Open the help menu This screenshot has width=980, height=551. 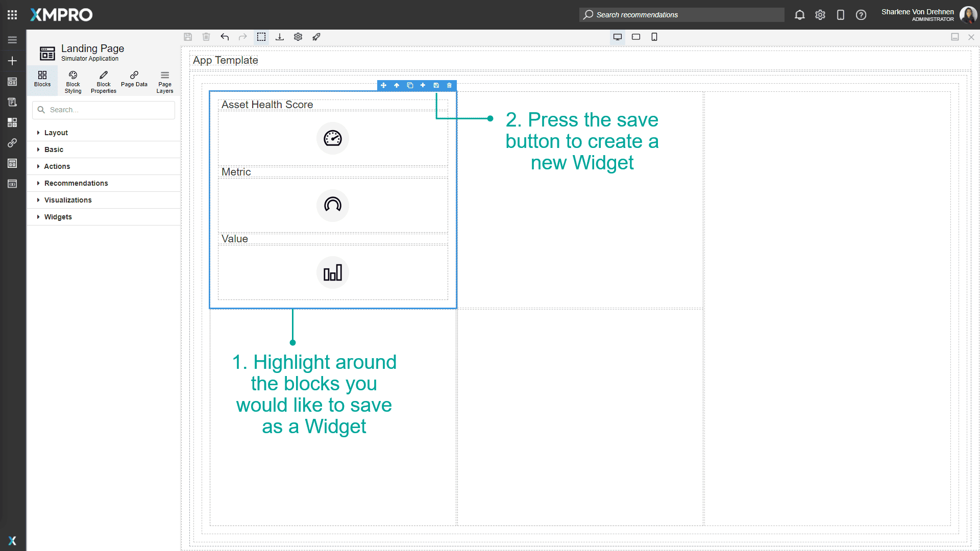point(861,15)
